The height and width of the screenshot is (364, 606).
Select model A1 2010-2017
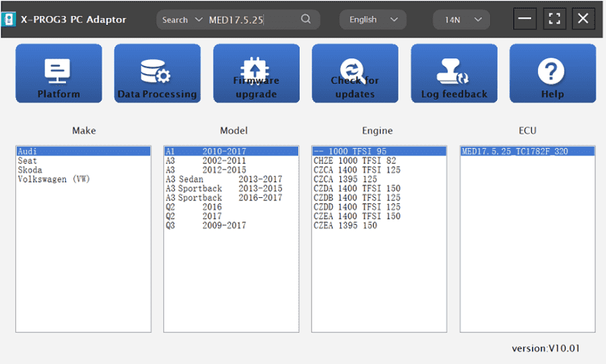tap(231, 151)
